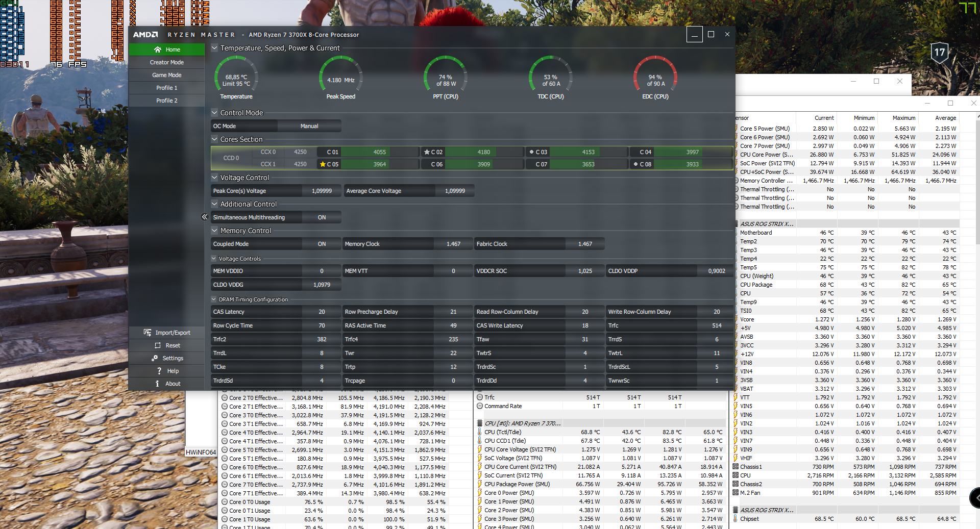Collapse the Voltage Control section
980x529 pixels.
[215, 178]
